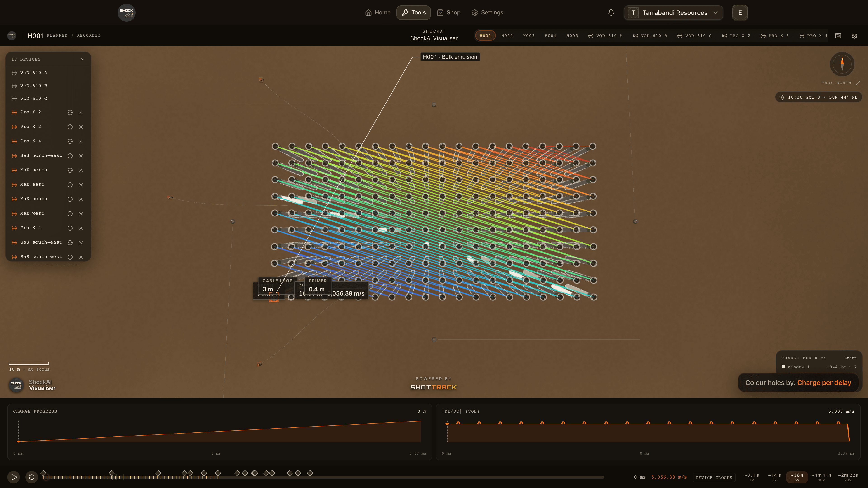The image size is (868, 488).
Task: Focus on Pro X 1 target icon
Action: pos(70,228)
